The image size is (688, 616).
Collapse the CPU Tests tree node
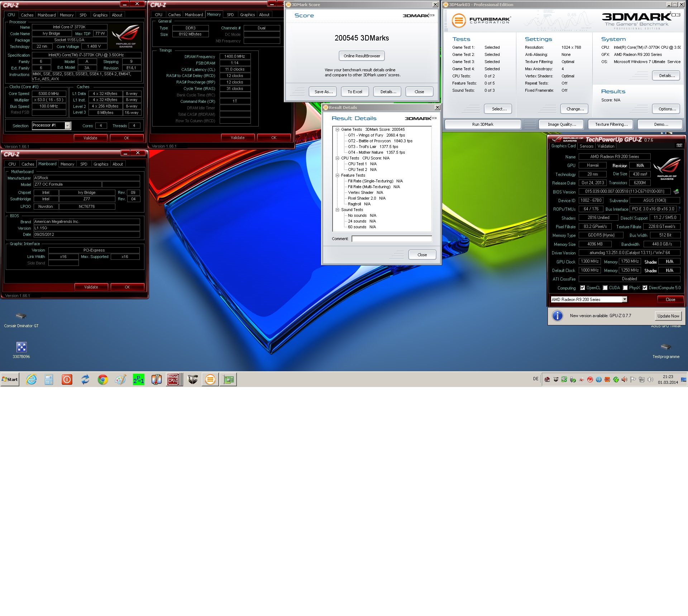tap(338, 158)
